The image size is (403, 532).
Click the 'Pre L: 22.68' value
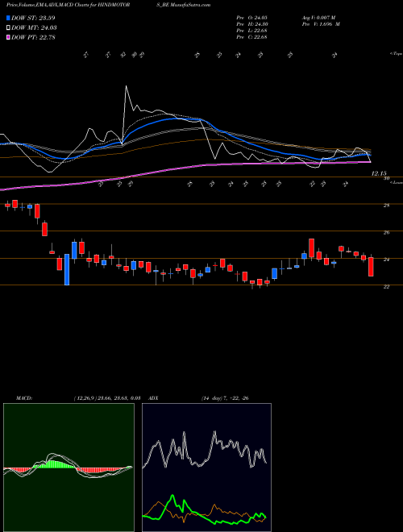(x=251, y=31)
